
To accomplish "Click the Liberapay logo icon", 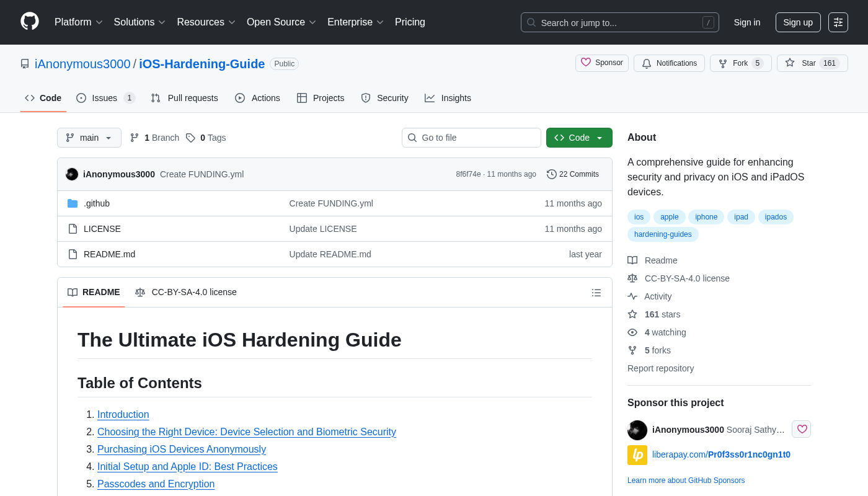I will pos(637,455).
